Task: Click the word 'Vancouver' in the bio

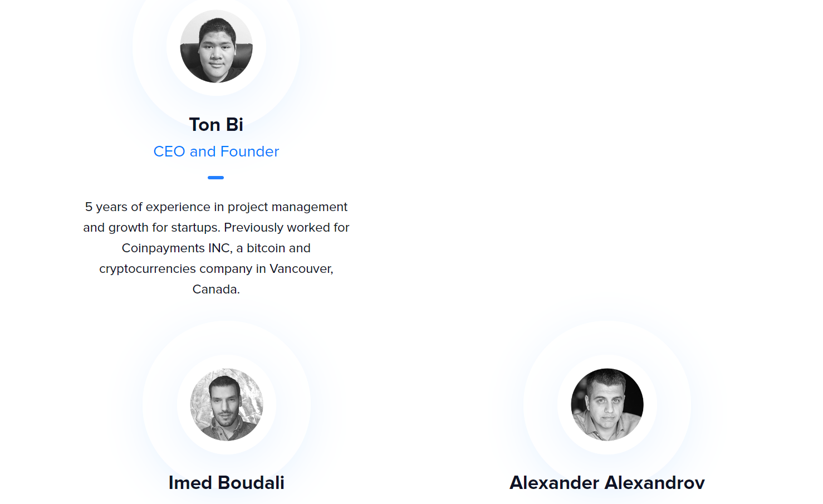Action: 300,269
